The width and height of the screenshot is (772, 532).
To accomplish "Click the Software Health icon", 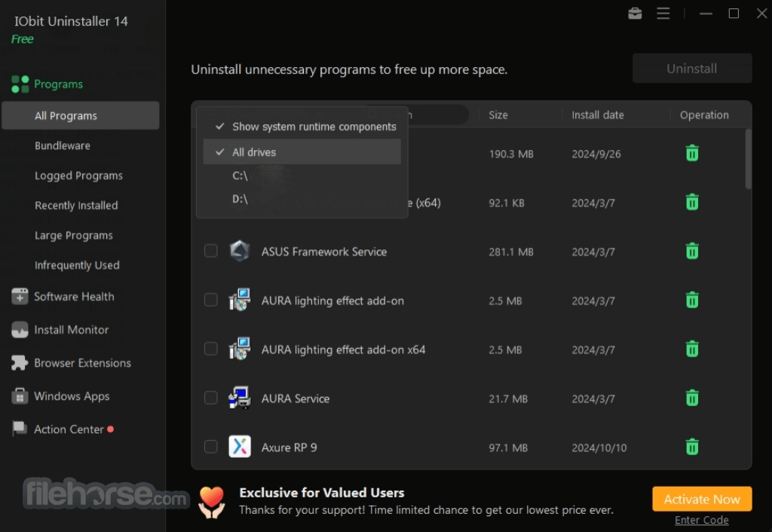I will pyautogui.click(x=20, y=296).
